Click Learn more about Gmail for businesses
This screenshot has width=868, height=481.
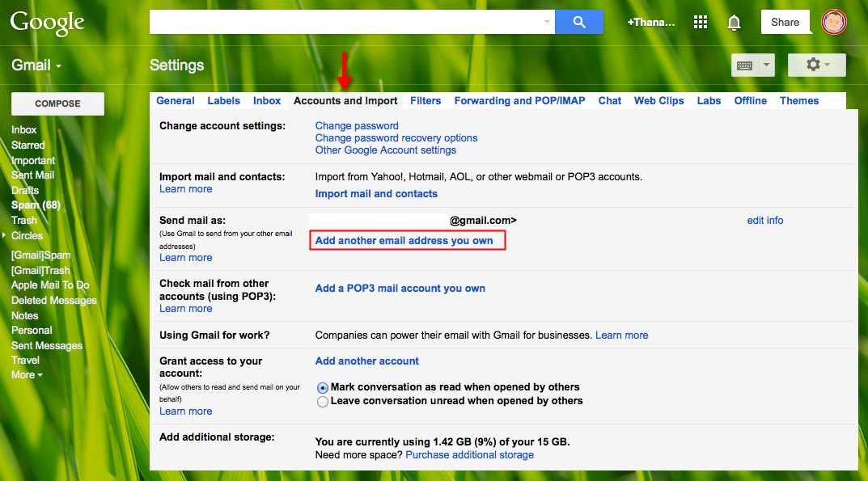pyautogui.click(x=621, y=335)
